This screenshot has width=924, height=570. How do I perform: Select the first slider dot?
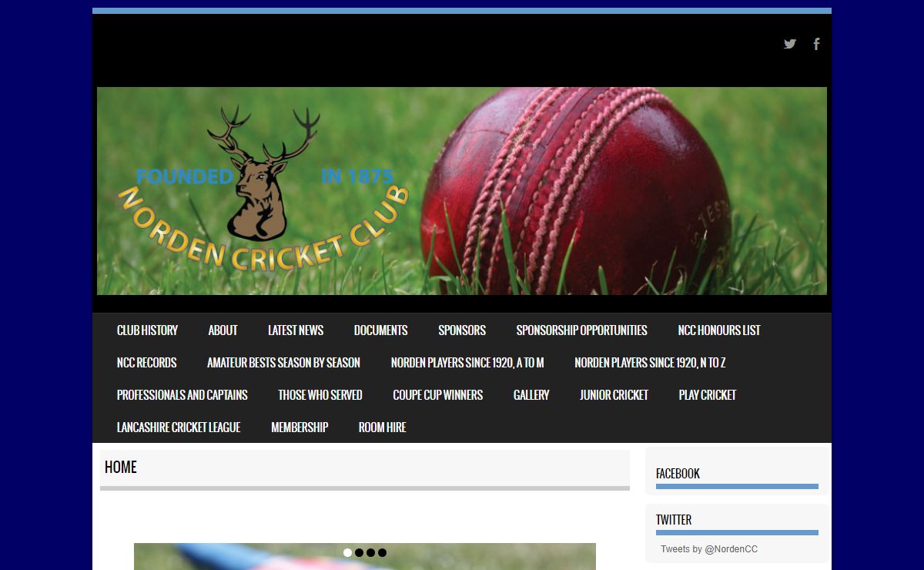click(x=347, y=552)
